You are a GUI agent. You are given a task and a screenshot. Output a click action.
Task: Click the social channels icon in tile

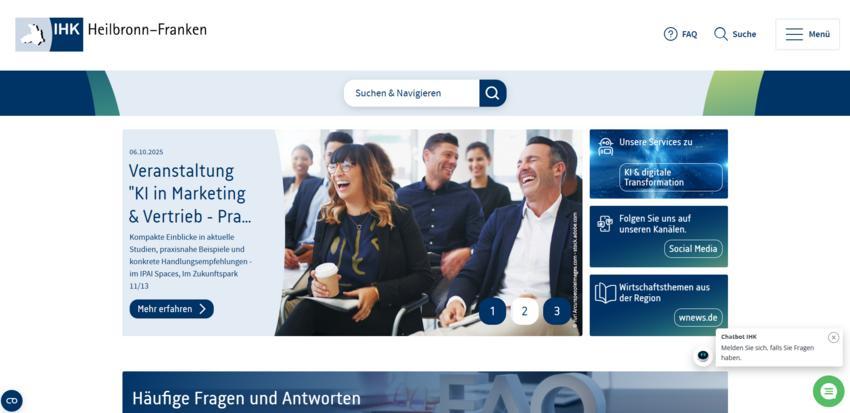[x=605, y=222]
